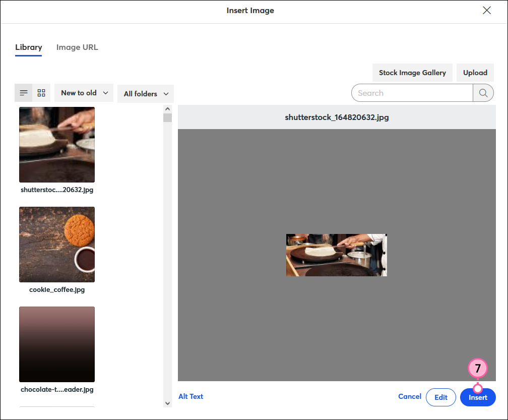Click the Upload button

pyautogui.click(x=475, y=73)
